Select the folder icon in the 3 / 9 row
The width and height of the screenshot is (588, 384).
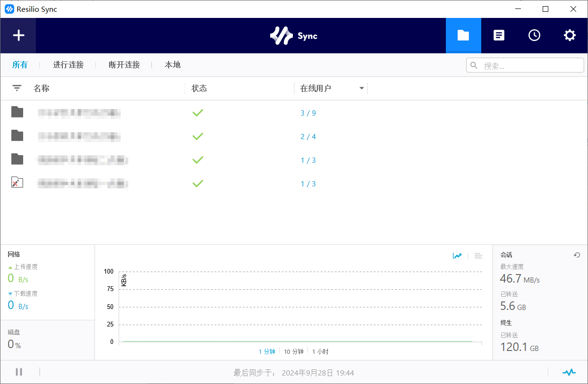pos(17,112)
